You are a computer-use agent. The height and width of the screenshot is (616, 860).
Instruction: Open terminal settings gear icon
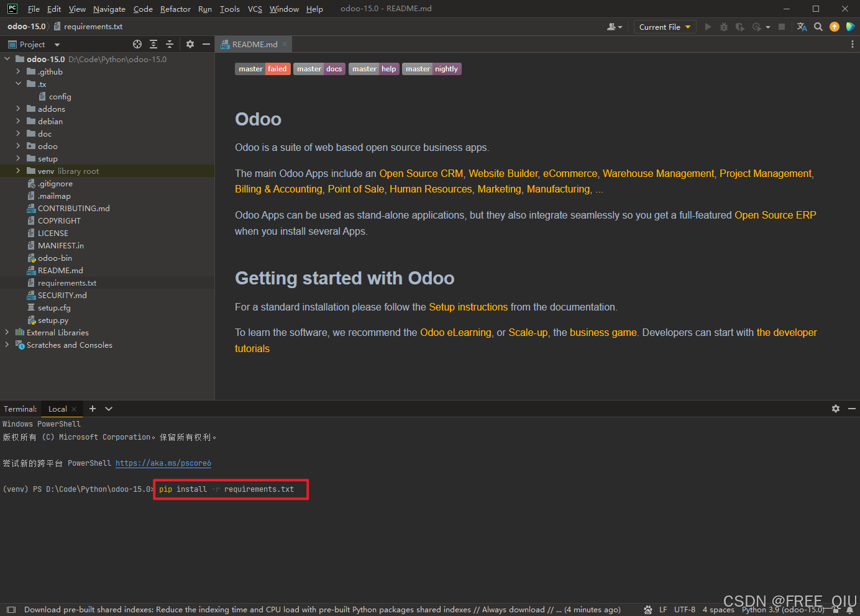pos(836,409)
